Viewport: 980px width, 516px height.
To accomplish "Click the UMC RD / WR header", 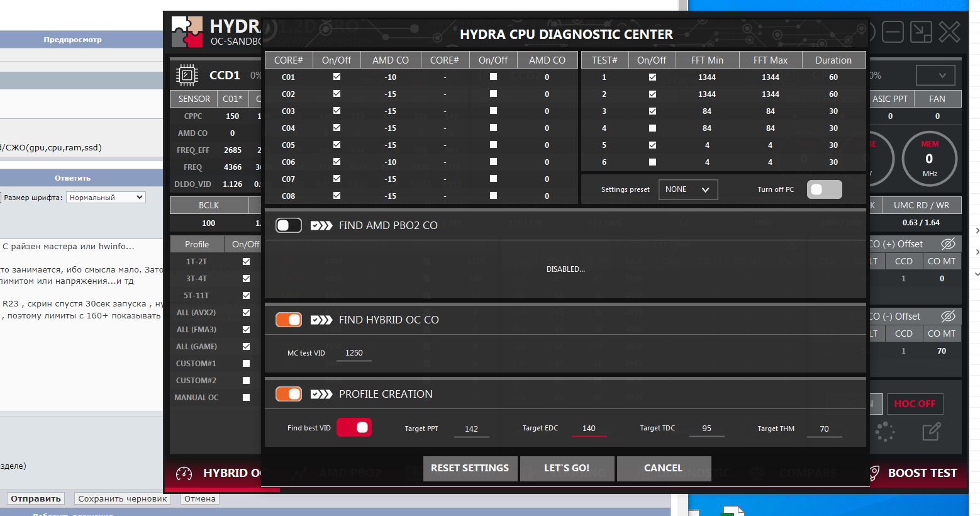I will click(x=922, y=205).
